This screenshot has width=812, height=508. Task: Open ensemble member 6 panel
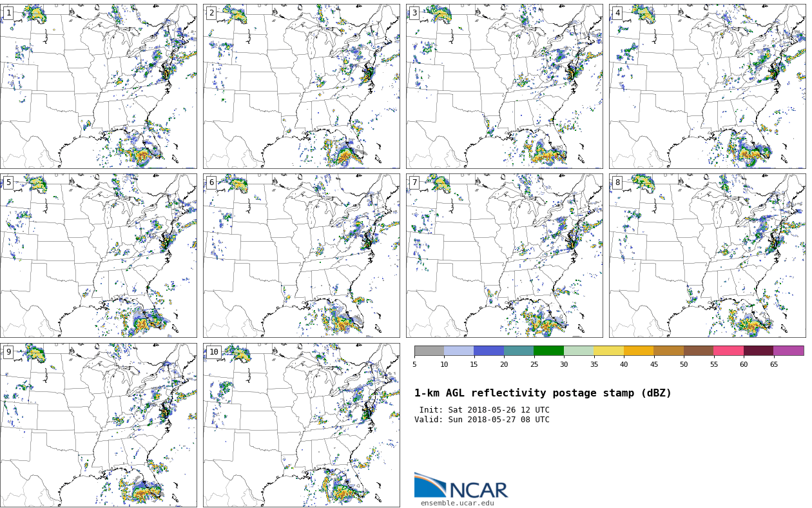(x=301, y=255)
